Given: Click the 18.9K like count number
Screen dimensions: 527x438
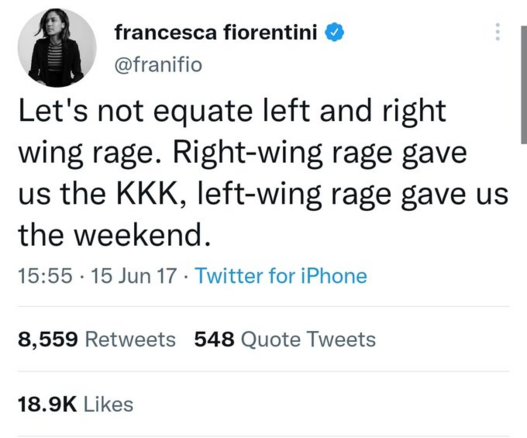Looking at the screenshot, I should [x=47, y=404].
